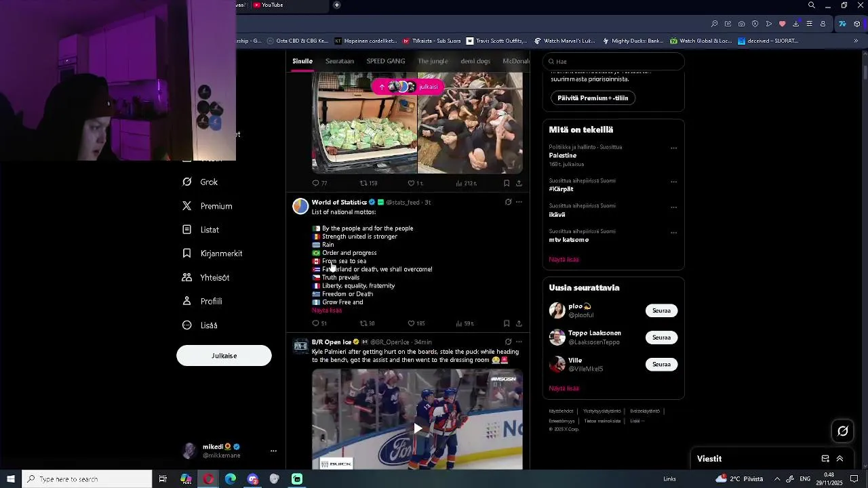Screen dimensions: 868x488
Task: Open Profiili (Profile) in the sidebar
Action: coord(202,302)
